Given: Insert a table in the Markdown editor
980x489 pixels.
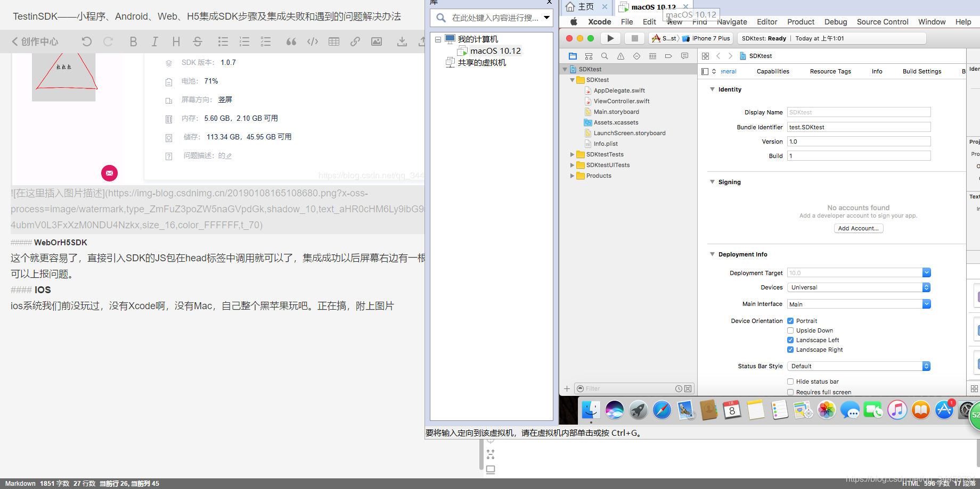Looking at the screenshot, I should [334, 42].
